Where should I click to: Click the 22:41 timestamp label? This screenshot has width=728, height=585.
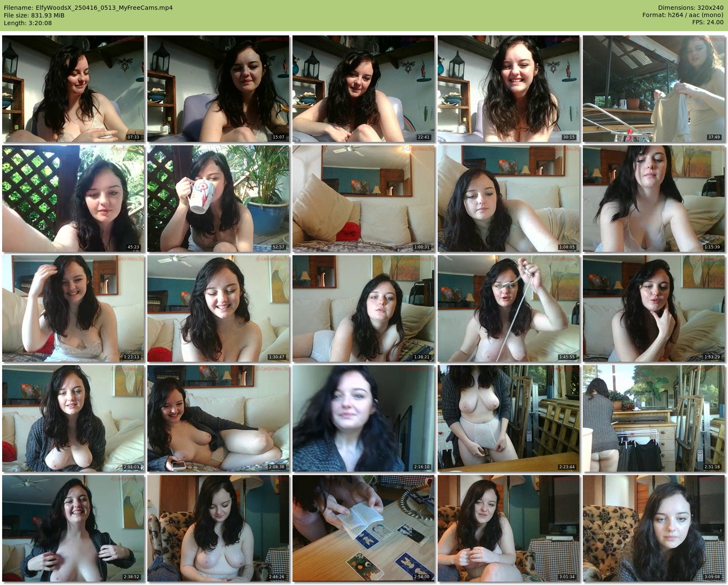424,137
